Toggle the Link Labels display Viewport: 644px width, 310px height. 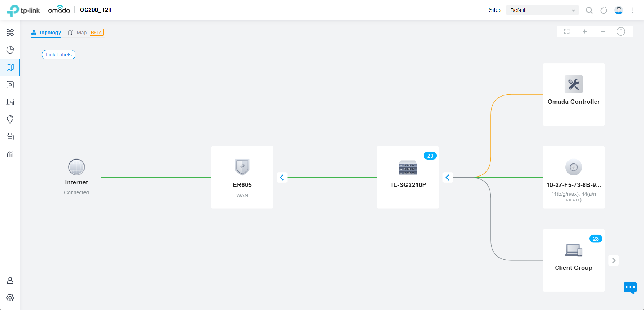click(59, 54)
